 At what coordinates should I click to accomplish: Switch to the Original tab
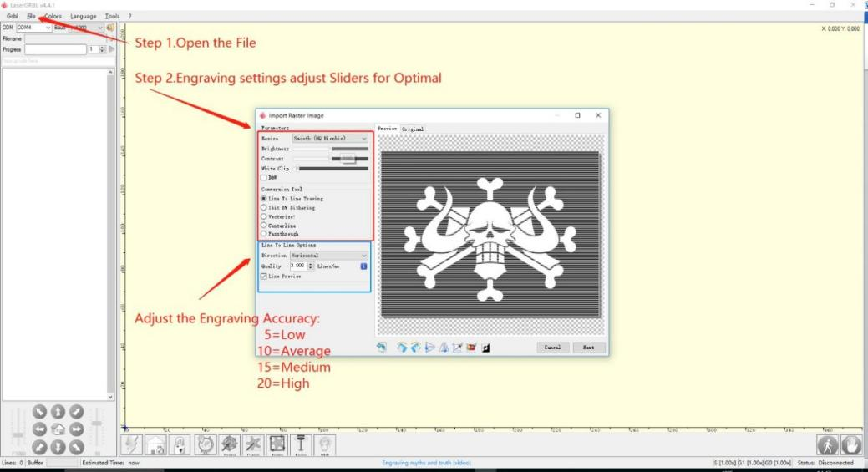[412, 129]
